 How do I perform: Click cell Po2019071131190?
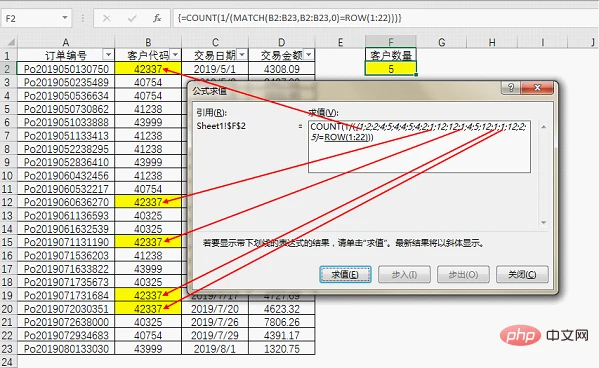point(66,242)
